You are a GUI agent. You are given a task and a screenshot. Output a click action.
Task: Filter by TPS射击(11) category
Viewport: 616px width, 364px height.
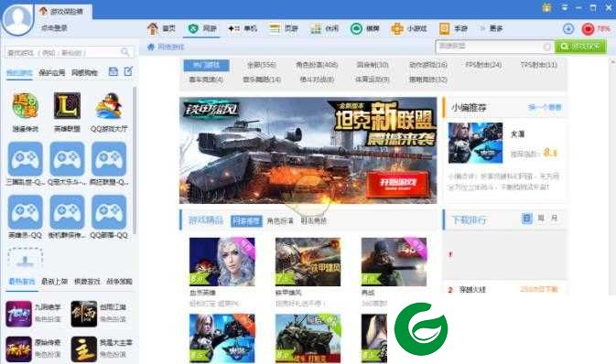538,65
